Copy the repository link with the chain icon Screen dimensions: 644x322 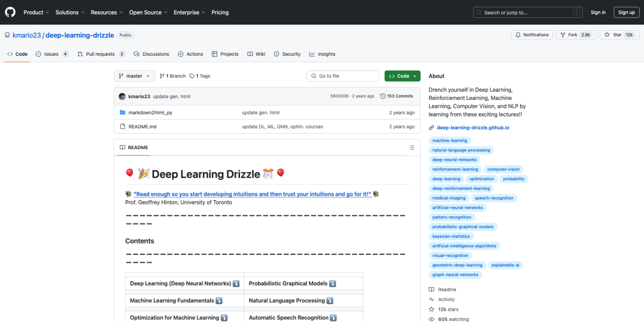(x=430, y=127)
